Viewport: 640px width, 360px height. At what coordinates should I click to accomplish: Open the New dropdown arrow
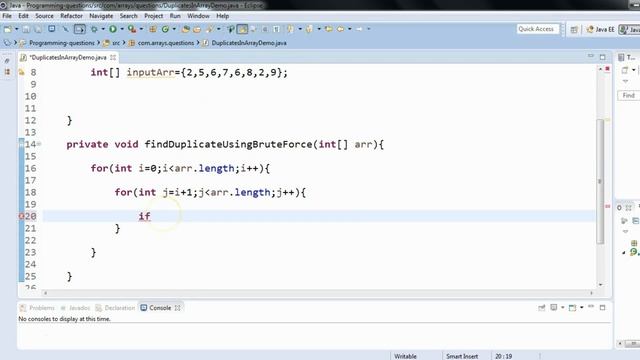tap(17, 29)
